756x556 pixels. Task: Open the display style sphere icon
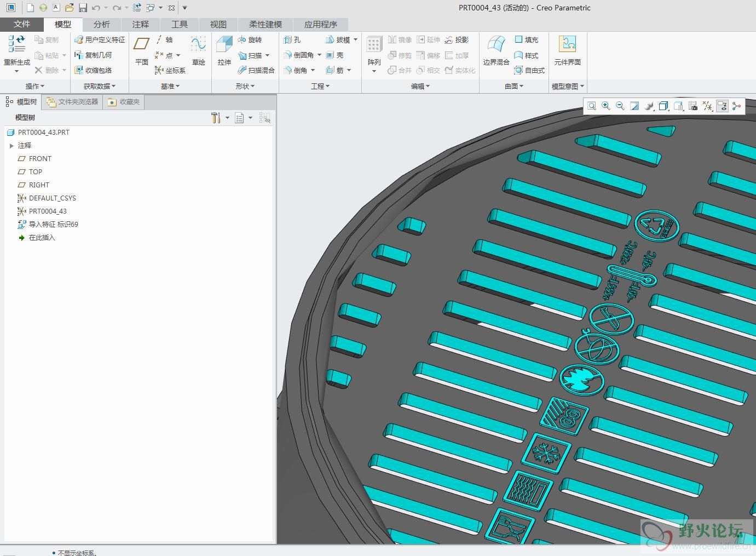[649, 106]
